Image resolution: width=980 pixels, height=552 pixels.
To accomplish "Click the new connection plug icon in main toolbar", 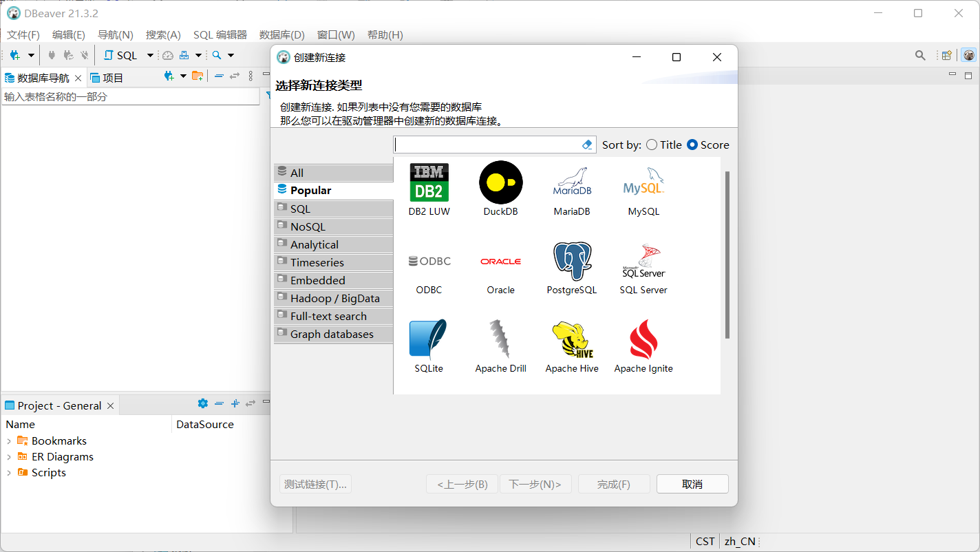I will pyautogui.click(x=14, y=55).
